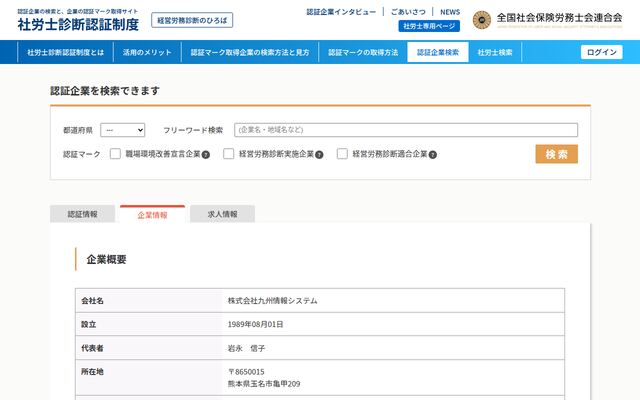Viewport: 640px width, 400px height.
Task: Open 社労士検索 menu item
Action: (495, 52)
